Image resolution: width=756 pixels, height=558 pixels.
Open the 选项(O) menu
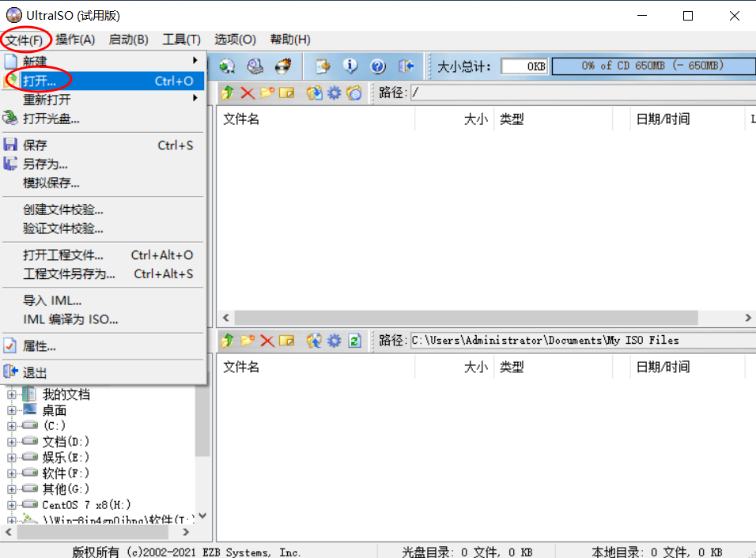236,40
